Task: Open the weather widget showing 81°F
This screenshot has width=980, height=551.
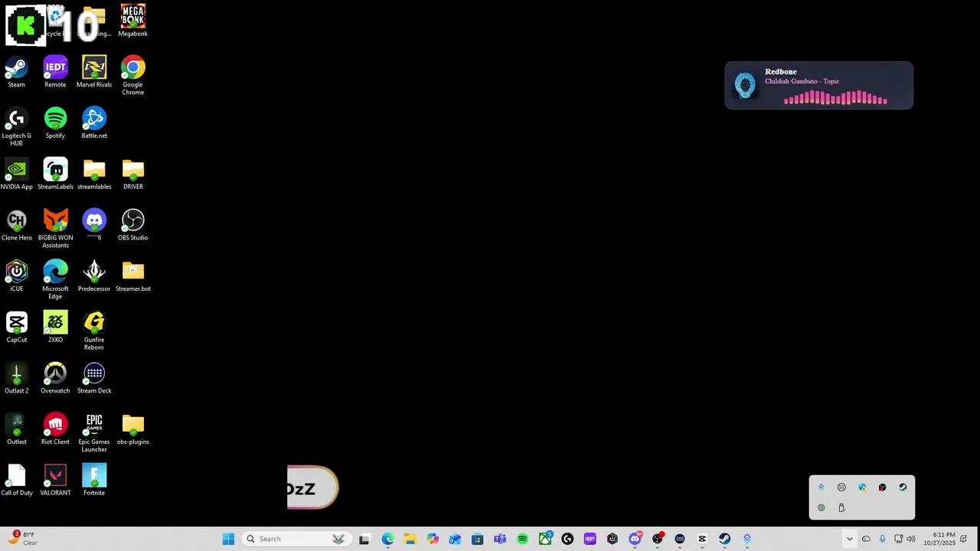Action: tap(23, 539)
